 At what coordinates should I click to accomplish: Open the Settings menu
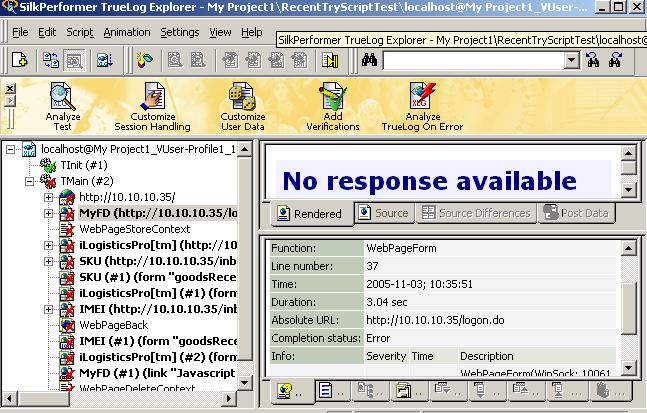click(x=179, y=32)
